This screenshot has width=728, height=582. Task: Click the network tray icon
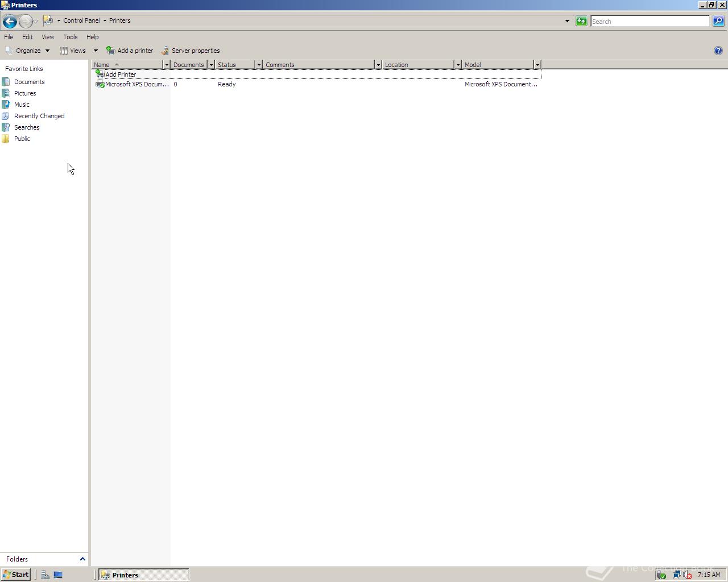coord(677,575)
